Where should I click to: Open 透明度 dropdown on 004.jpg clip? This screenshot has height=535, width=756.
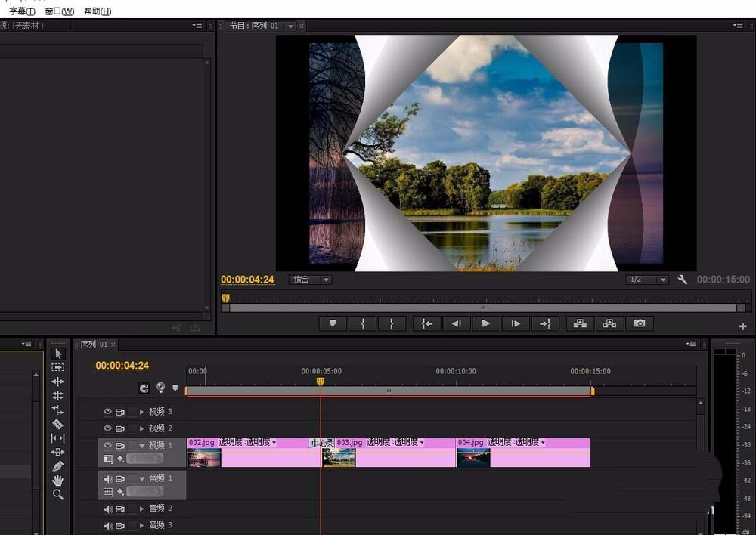pyautogui.click(x=543, y=442)
